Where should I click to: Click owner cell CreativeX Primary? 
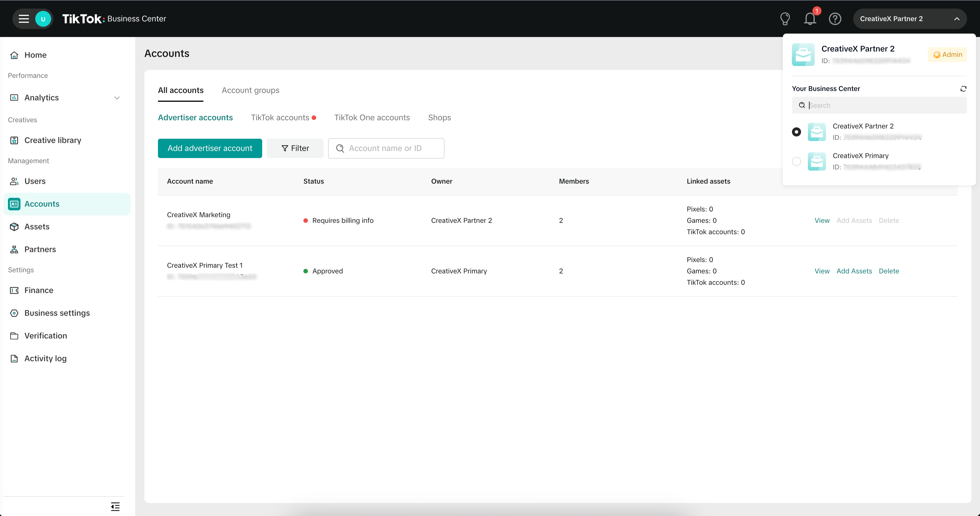pyautogui.click(x=459, y=271)
